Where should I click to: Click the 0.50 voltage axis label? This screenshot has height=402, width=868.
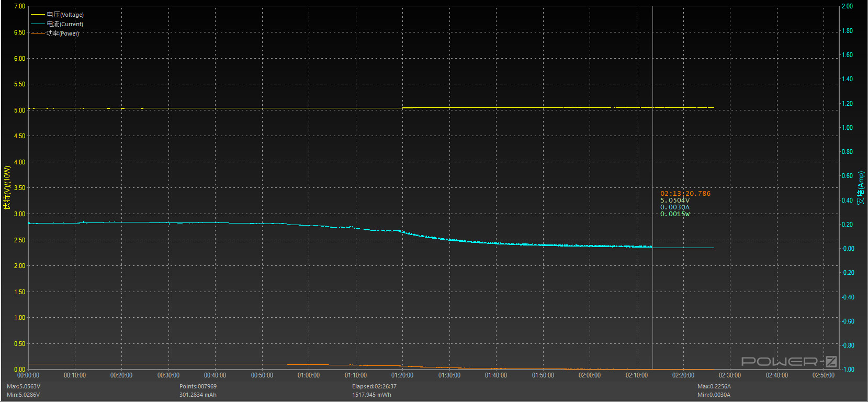click(19, 344)
